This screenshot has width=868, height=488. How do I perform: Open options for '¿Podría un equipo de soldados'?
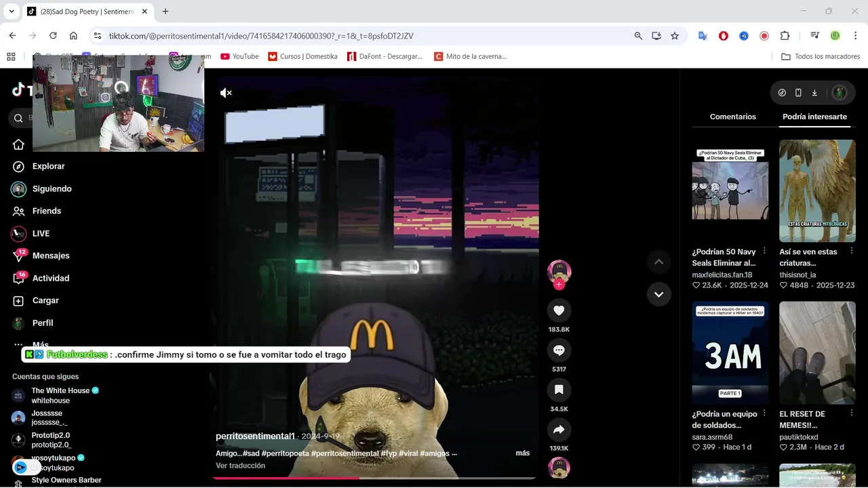click(x=764, y=413)
